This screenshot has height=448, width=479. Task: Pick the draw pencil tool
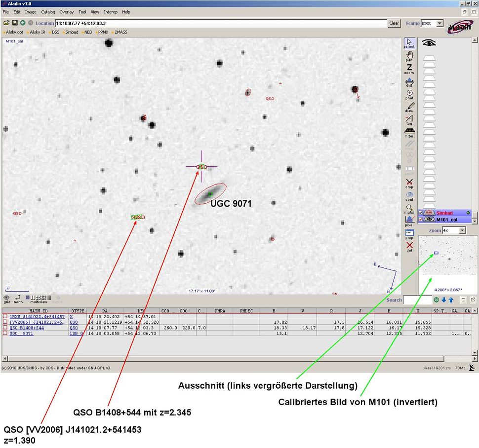[x=409, y=107]
